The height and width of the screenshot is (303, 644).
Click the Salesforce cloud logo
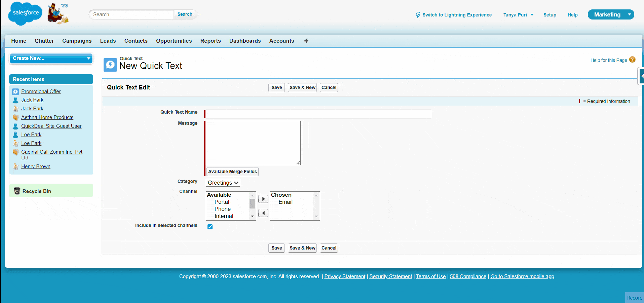[x=25, y=13]
